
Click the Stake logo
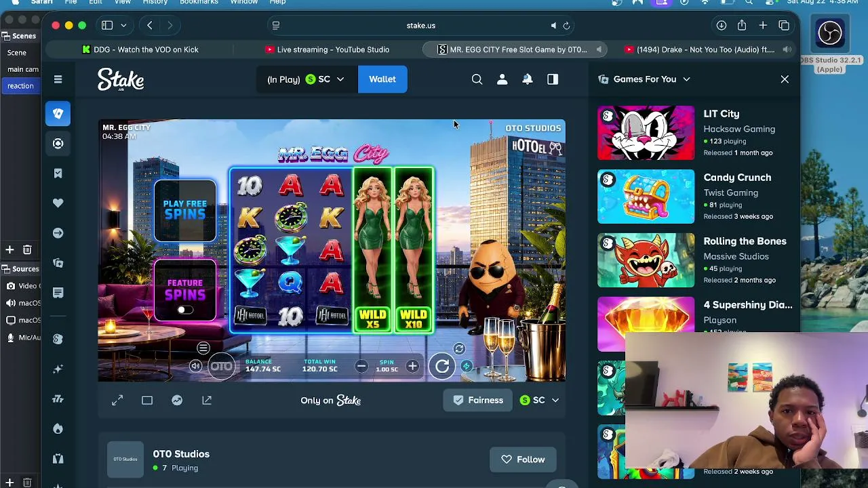121,79
